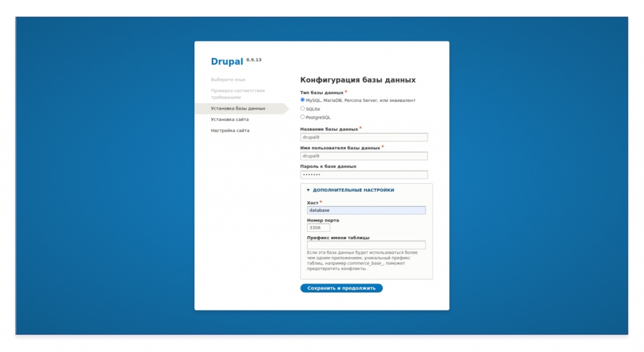The width and height of the screenshot is (644, 352).
Task: Click the Настройка сайта step
Action: 230,131
